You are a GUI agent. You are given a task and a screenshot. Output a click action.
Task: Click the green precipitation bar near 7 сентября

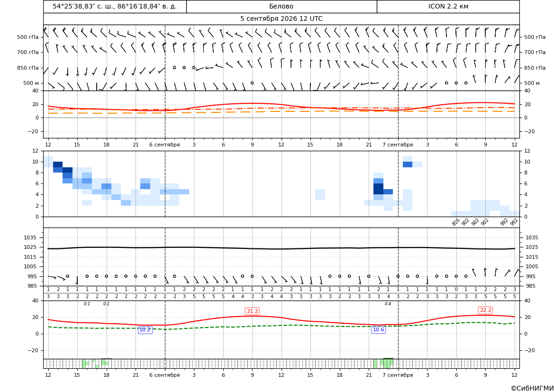point(388,363)
